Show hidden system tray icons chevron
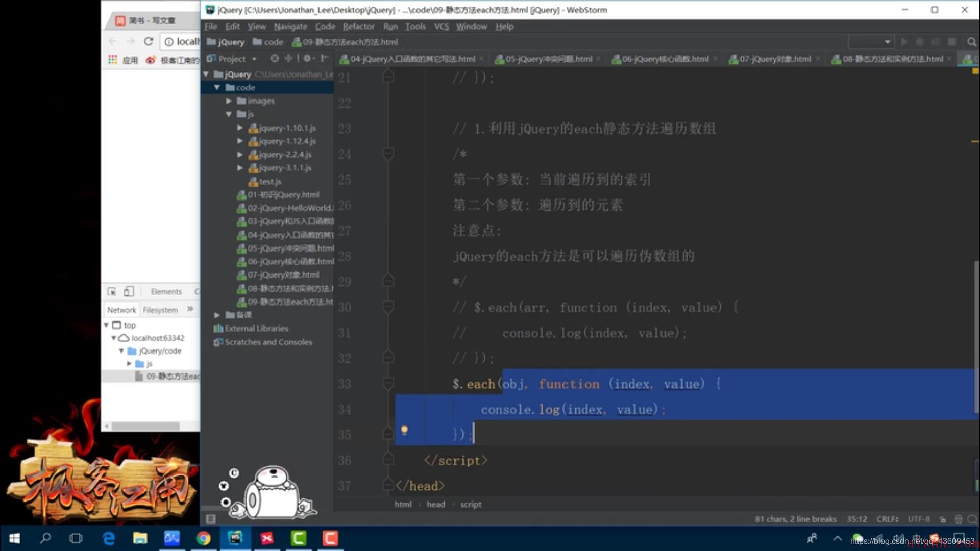Screen dimensions: 980x551 click(x=837, y=538)
